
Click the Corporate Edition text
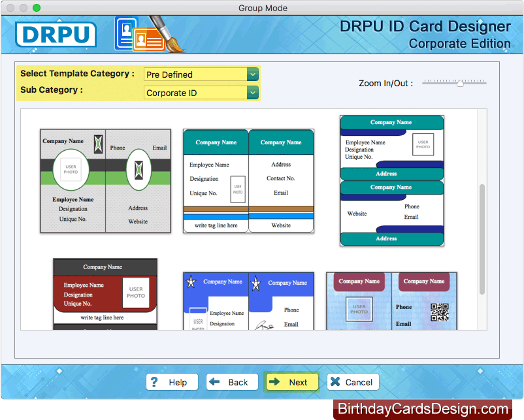pyautogui.click(x=459, y=44)
